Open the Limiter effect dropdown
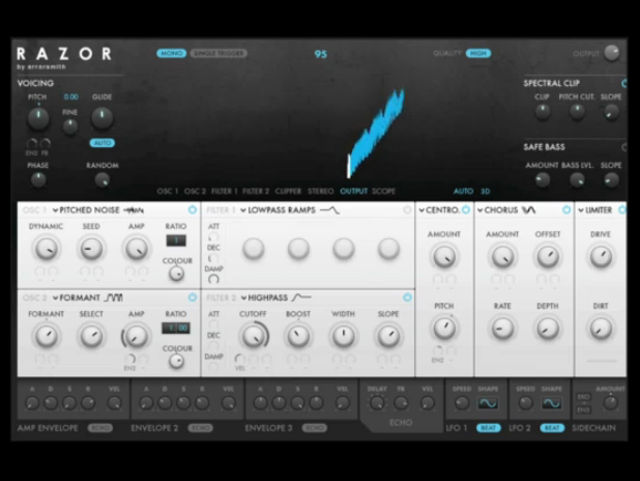 (x=595, y=210)
